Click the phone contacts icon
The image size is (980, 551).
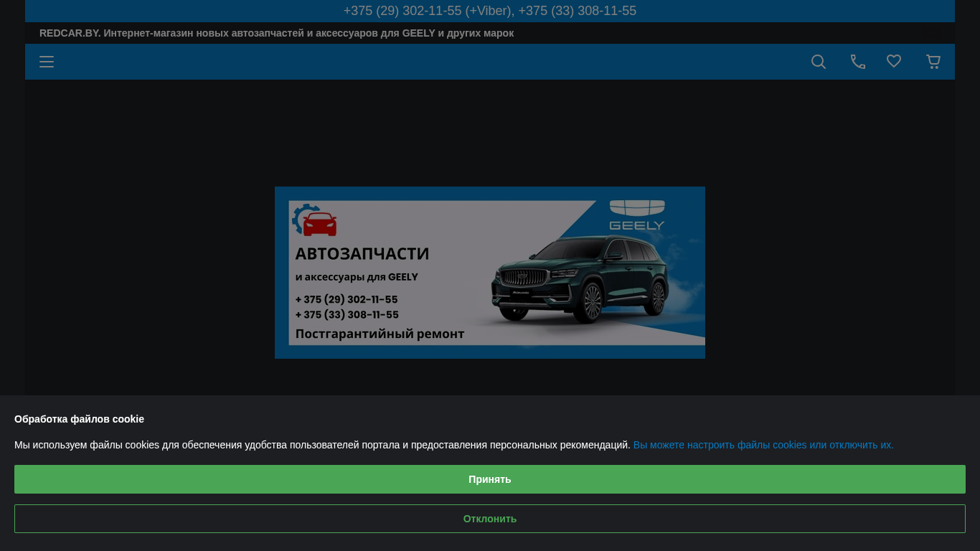[858, 62]
